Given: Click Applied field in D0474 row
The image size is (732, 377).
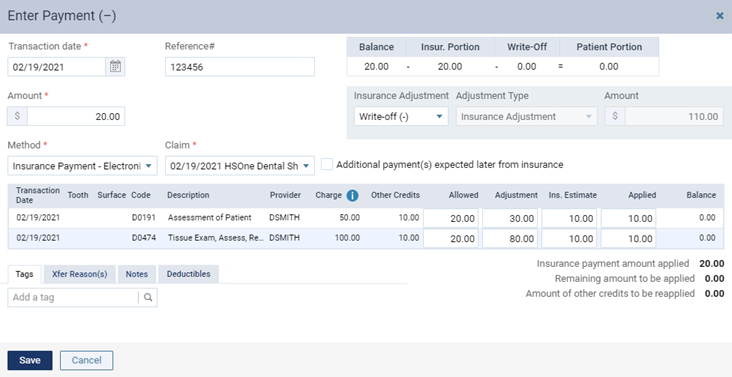Looking at the screenshot, I should click(628, 238).
